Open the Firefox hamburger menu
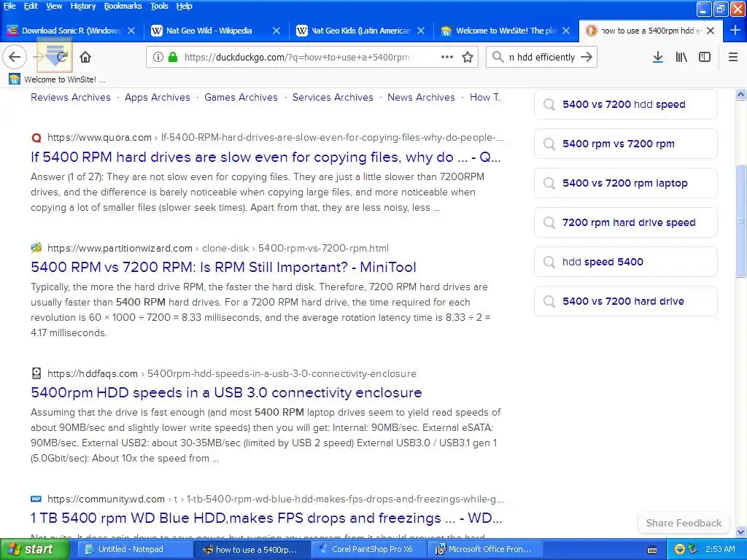The height and width of the screenshot is (560, 747). coord(733,57)
